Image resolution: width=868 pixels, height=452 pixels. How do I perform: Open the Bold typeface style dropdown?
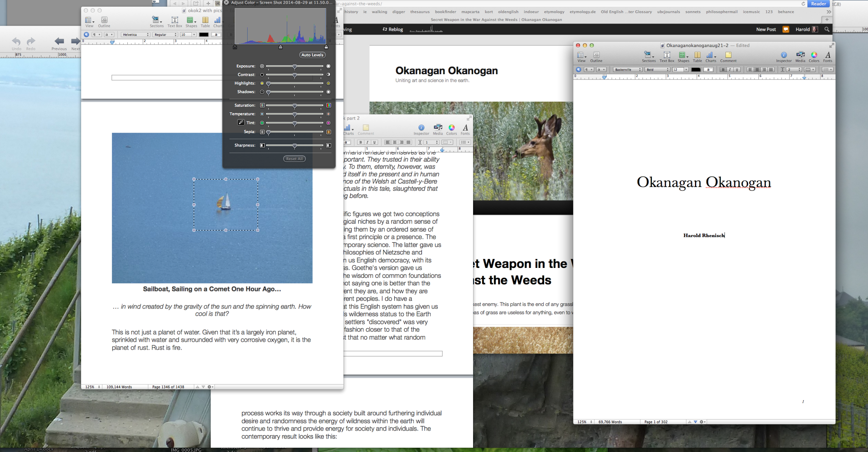pos(658,70)
